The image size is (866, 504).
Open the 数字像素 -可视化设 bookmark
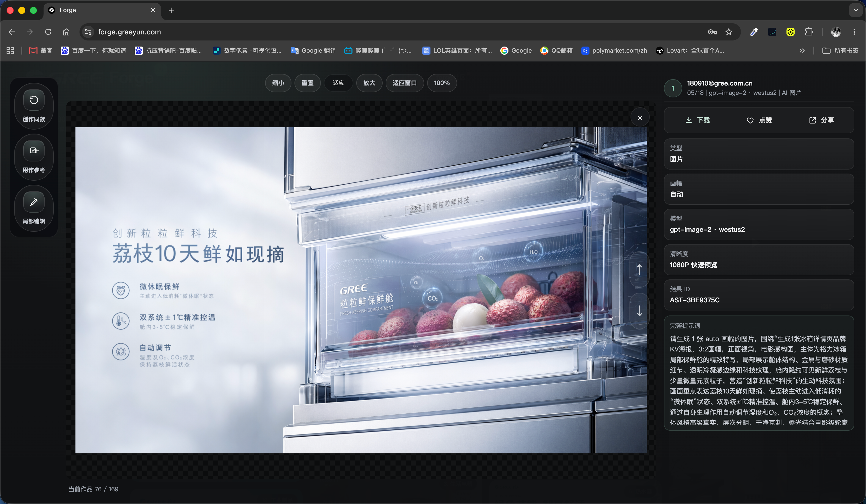[247, 50]
